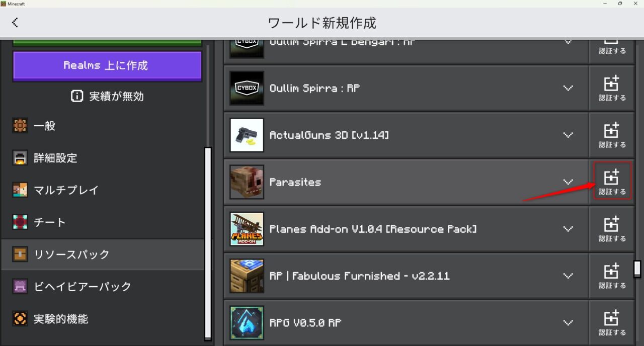Viewport: 644px width, 346px height.
Task: Click the chest icon beside リソースパック
Action: pyautogui.click(x=20, y=254)
